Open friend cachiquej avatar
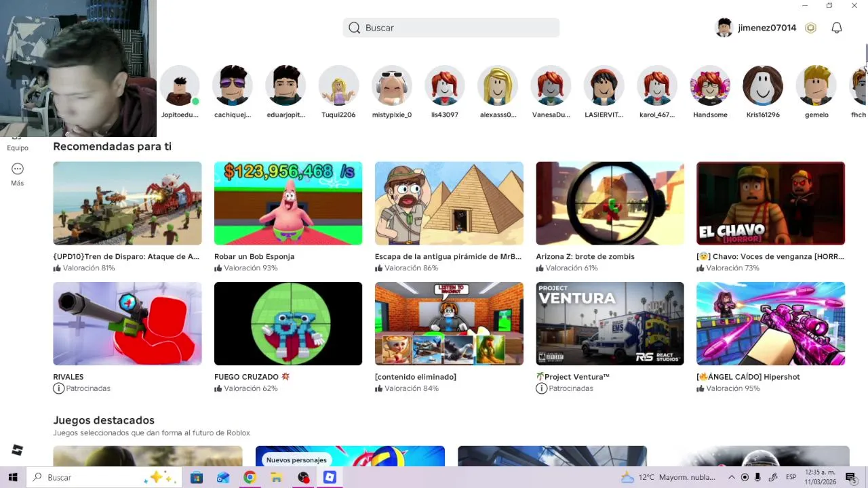The height and width of the screenshot is (488, 868). (x=233, y=85)
